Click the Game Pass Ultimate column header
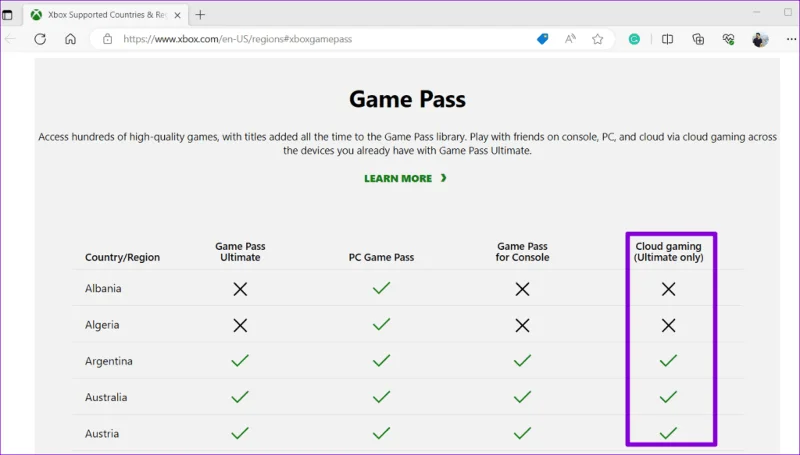 tap(240, 251)
